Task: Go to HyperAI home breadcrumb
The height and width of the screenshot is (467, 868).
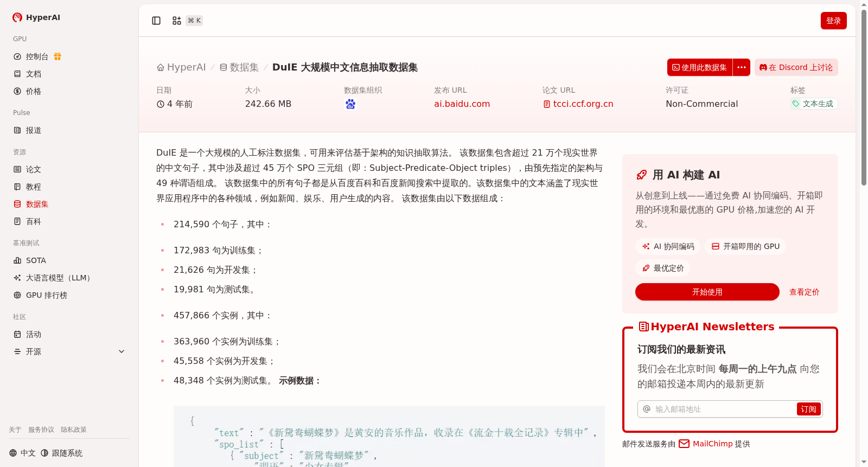Action: 181,67
